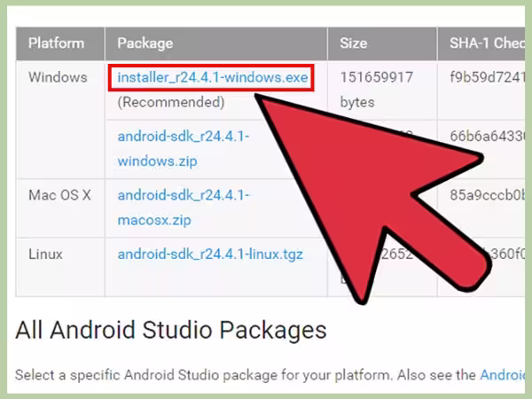The image size is (532, 399).
Task: Download installer_r24.4.1-windows.exe package
Action: click(213, 77)
